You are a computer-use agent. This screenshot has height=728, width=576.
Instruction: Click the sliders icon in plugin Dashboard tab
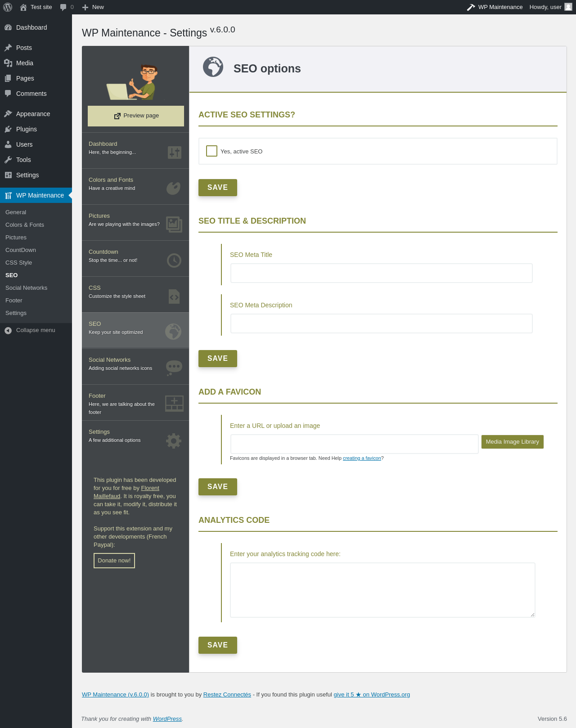click(x=174, y=153)
